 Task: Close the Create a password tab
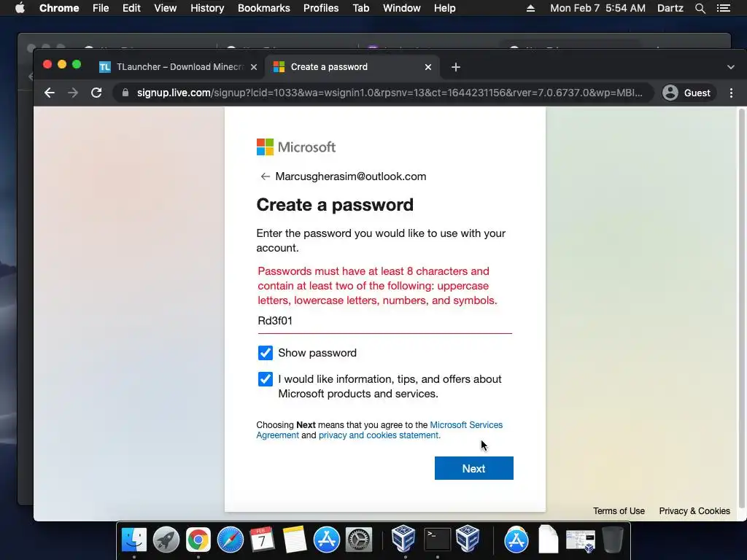pos(427,67)
